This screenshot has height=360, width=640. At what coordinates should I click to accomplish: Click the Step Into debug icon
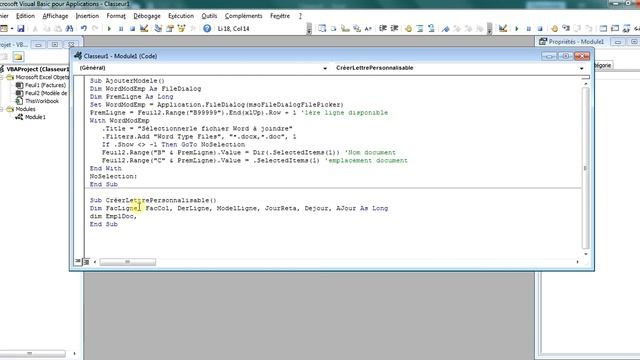566,29
